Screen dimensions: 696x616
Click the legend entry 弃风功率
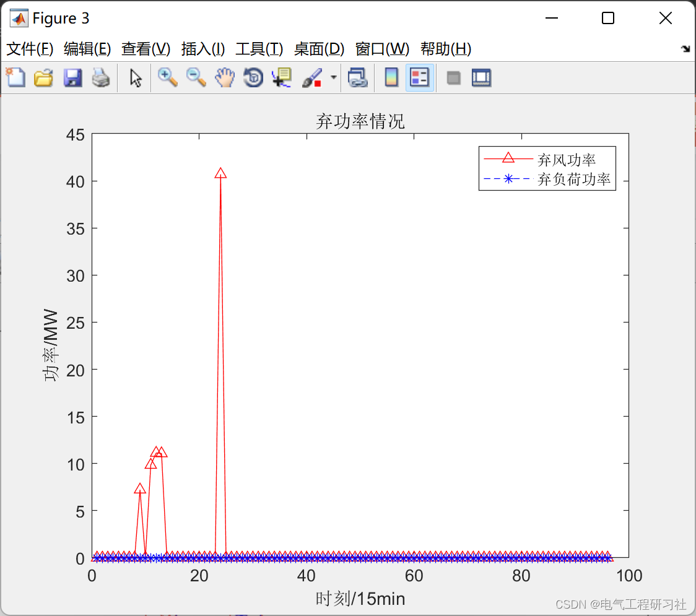(x=566, y=159)
